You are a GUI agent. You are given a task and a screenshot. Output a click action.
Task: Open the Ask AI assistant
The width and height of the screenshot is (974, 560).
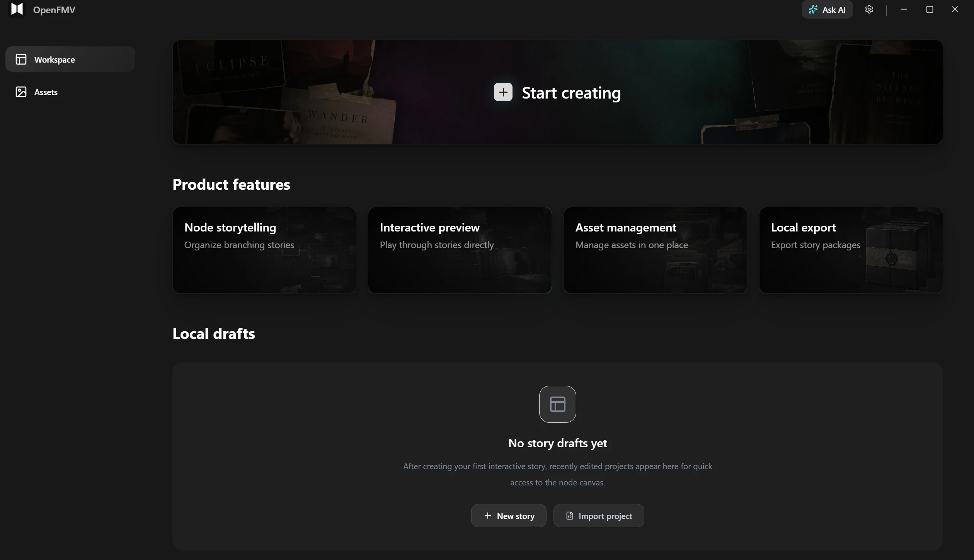(x=827, y=10)
